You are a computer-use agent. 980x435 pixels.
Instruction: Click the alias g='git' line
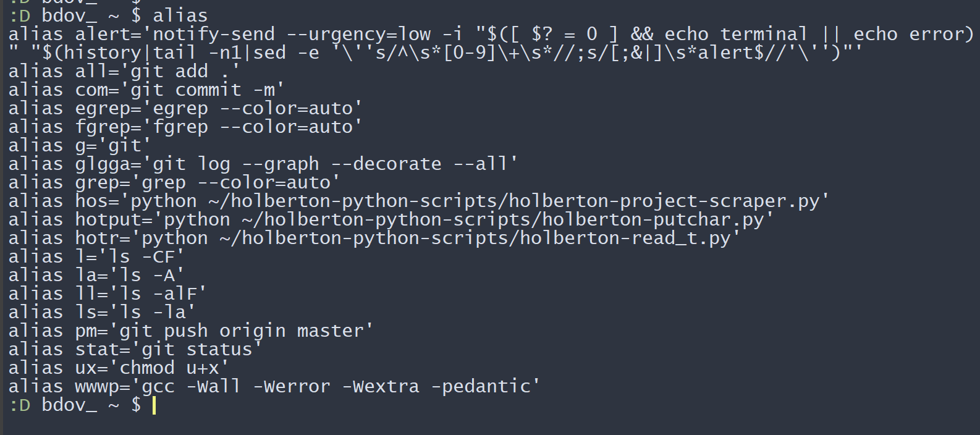point(80,146)
